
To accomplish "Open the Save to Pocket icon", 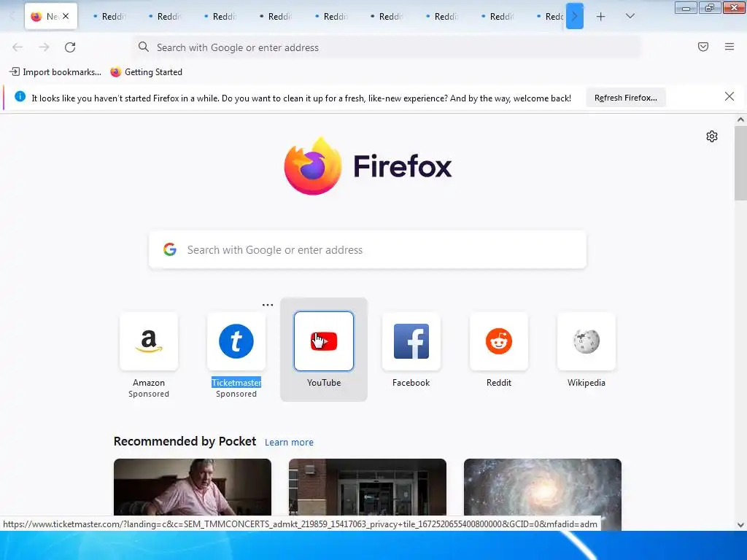I will click(x=703, y=47).
